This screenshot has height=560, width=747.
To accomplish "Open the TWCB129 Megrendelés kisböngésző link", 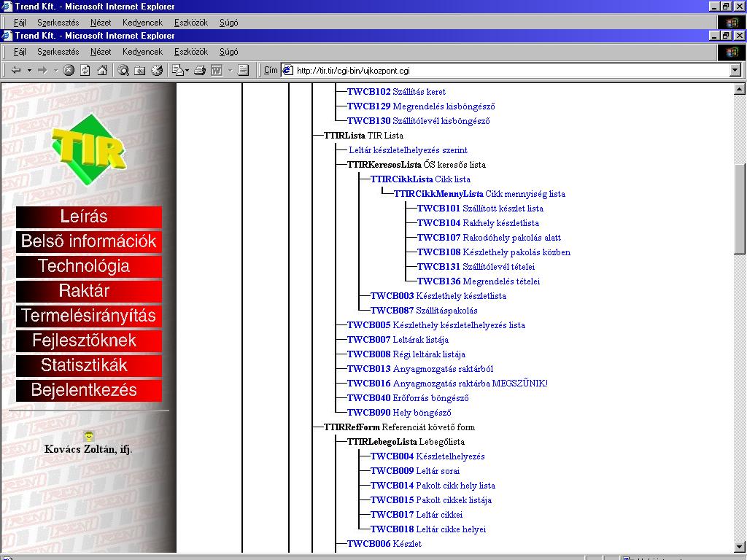I will pos(421,106).
